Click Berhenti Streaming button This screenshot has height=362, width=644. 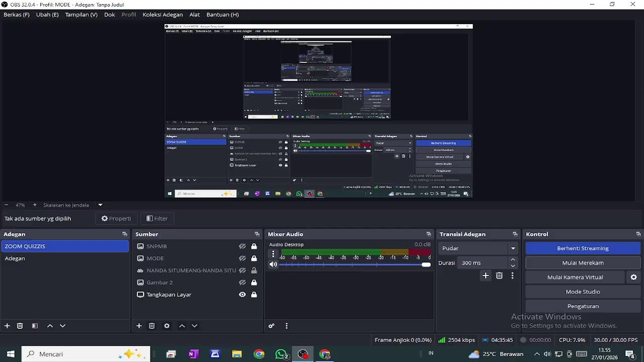(583, 248)
